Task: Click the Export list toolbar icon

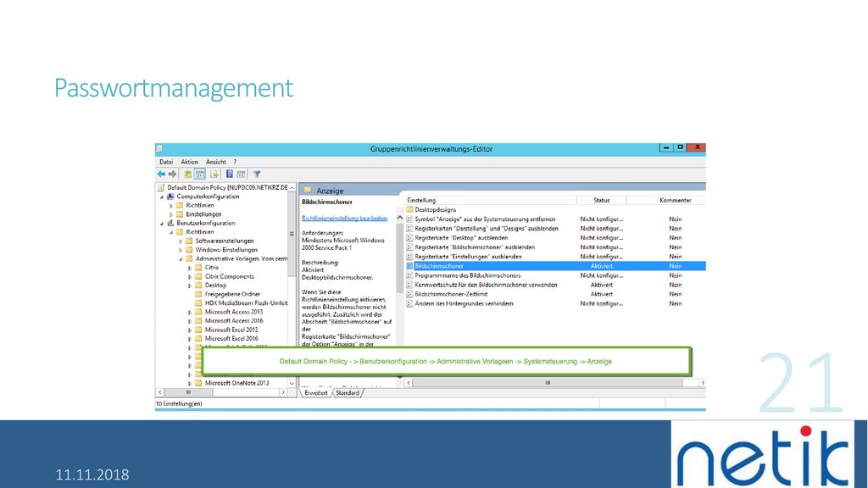Action: point(214,174)
